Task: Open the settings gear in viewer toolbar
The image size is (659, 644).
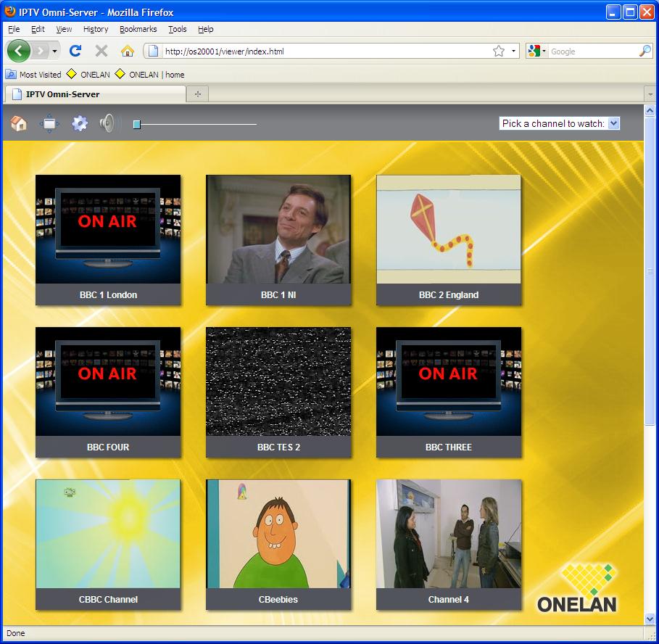Action: click(80, 123)
